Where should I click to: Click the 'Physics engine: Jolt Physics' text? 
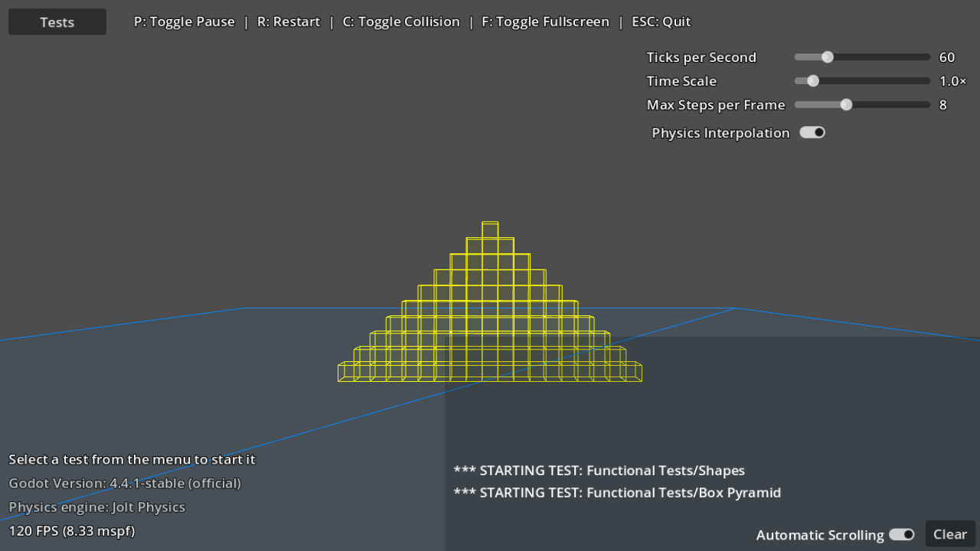point(96,507)
